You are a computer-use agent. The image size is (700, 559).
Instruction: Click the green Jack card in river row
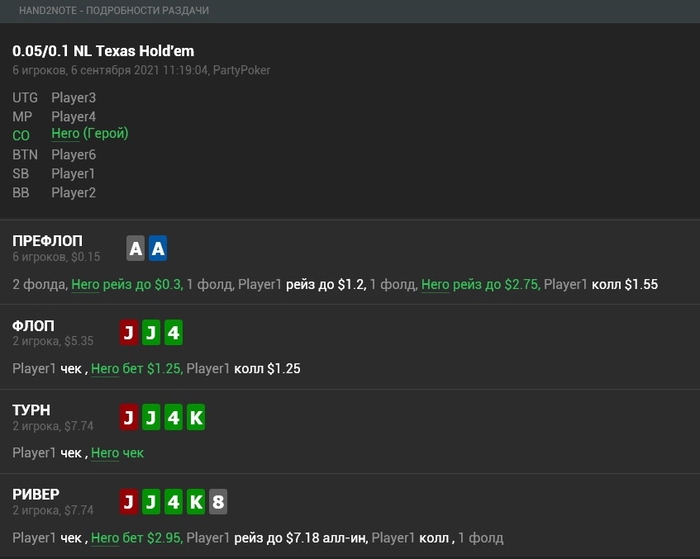pyautogui.click(x=151, y=502)
